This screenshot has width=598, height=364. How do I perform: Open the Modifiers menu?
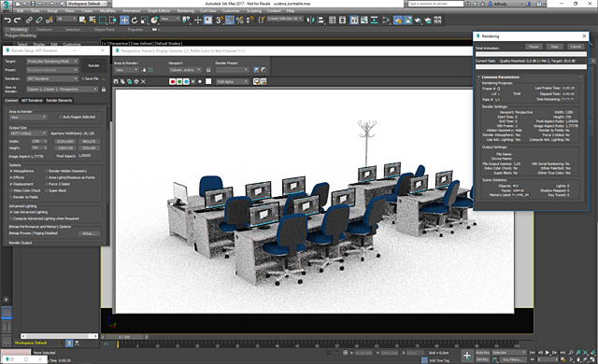pyautogui.click(x=107, y=11)
